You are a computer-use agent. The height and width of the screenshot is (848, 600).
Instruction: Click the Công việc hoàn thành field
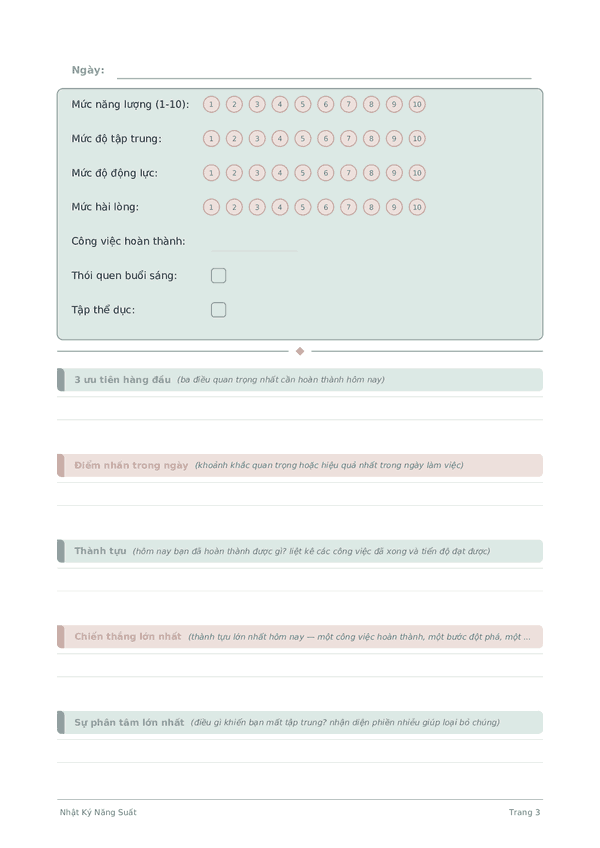(x=254, y=242)
